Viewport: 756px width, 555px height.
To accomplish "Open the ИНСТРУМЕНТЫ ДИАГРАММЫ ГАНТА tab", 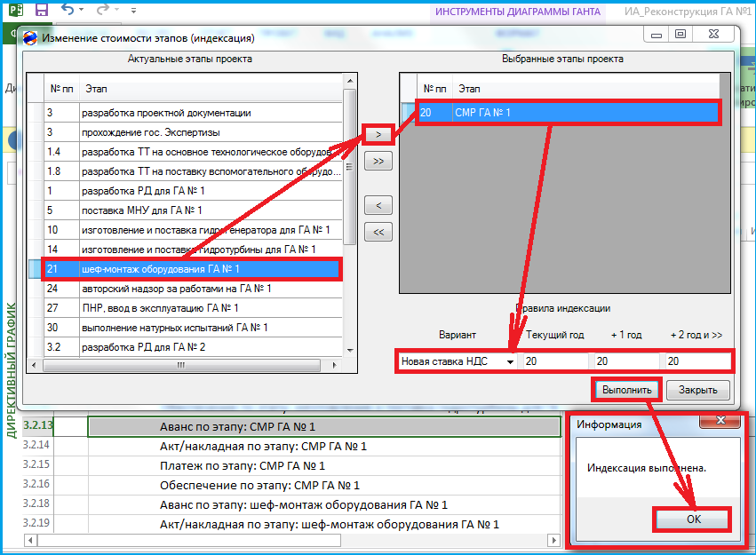I will tap(518, 12).
